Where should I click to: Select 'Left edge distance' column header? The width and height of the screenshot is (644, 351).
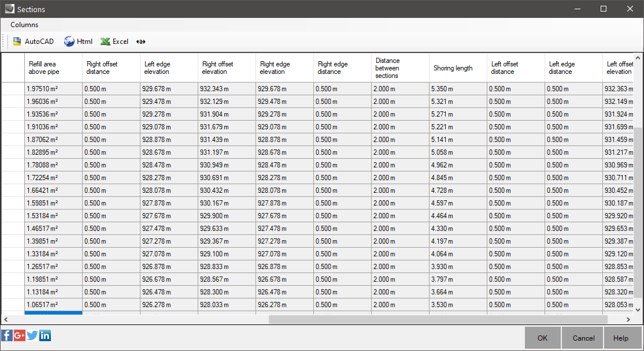click(574, 68)
